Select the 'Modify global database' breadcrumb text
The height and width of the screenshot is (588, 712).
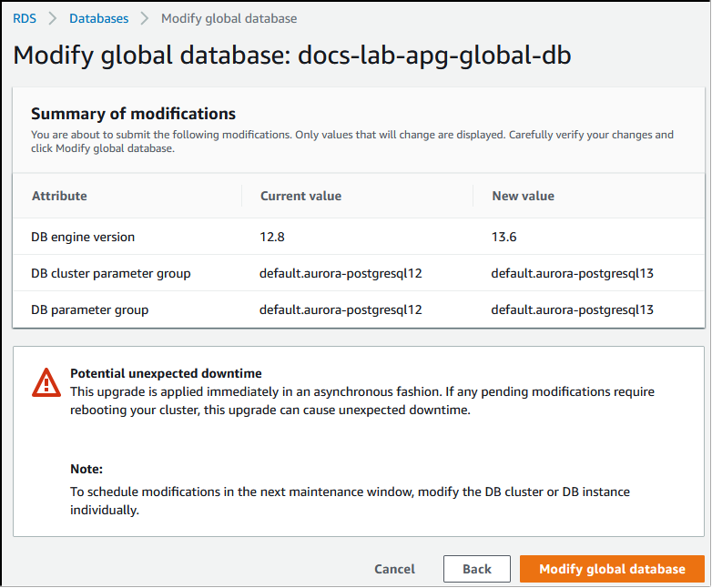point(229,18)
